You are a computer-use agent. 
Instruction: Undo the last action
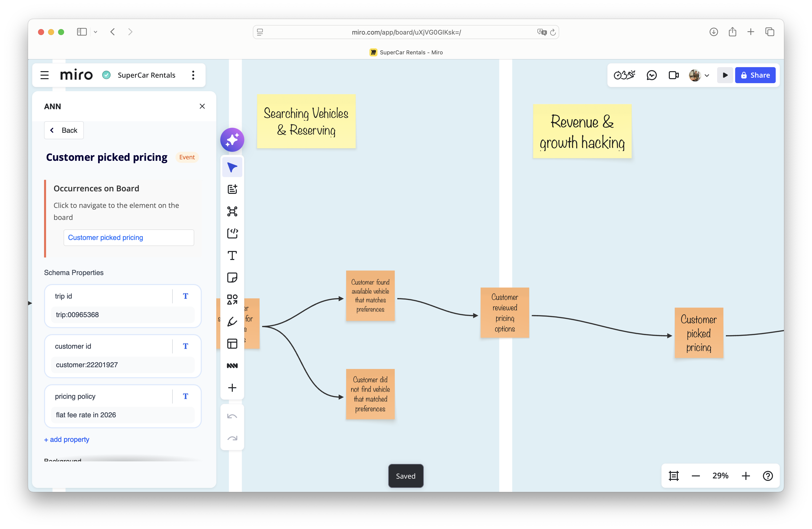point(232,416)
